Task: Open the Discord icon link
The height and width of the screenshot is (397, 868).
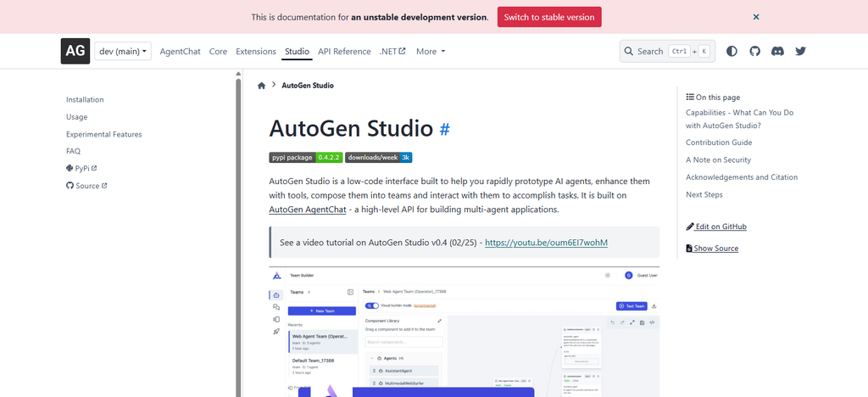Action: pyautogui.click(x=778, y=51)
